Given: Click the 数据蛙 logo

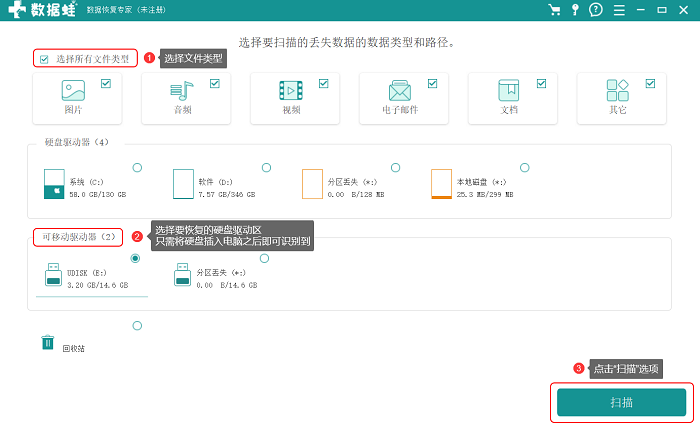Looking at the screenshot, I should 42,9.
